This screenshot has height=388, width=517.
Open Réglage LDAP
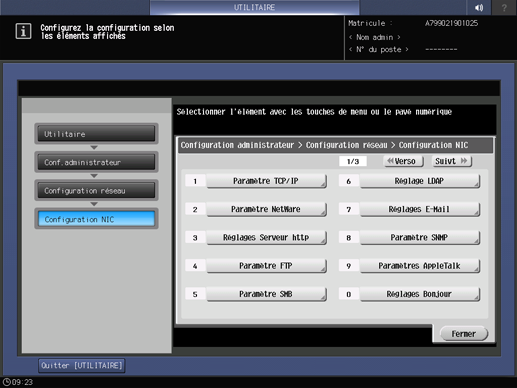point(420,181)
